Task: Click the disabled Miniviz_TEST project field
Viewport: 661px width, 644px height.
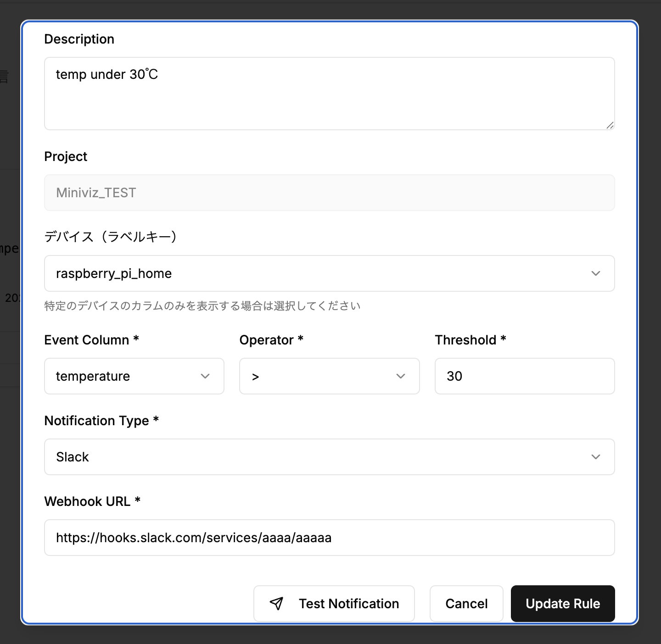Action: click(329, 193)
